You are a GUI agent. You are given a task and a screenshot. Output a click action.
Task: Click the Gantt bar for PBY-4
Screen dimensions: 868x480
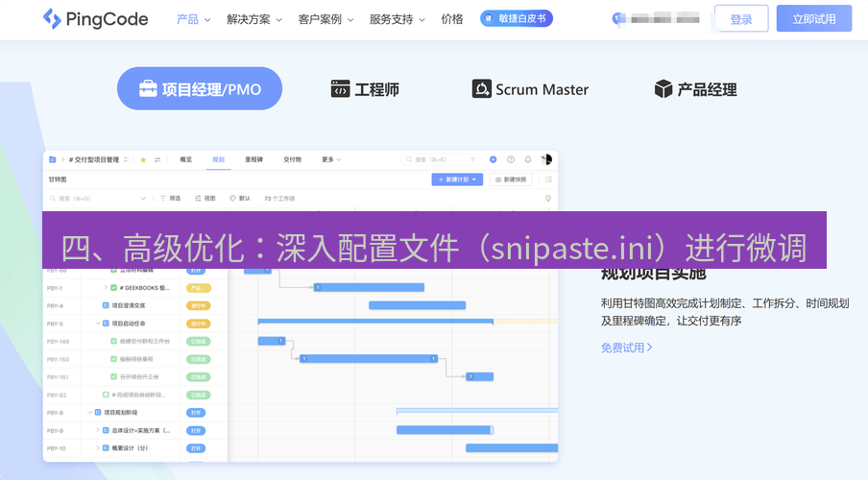tap(417, 305)
